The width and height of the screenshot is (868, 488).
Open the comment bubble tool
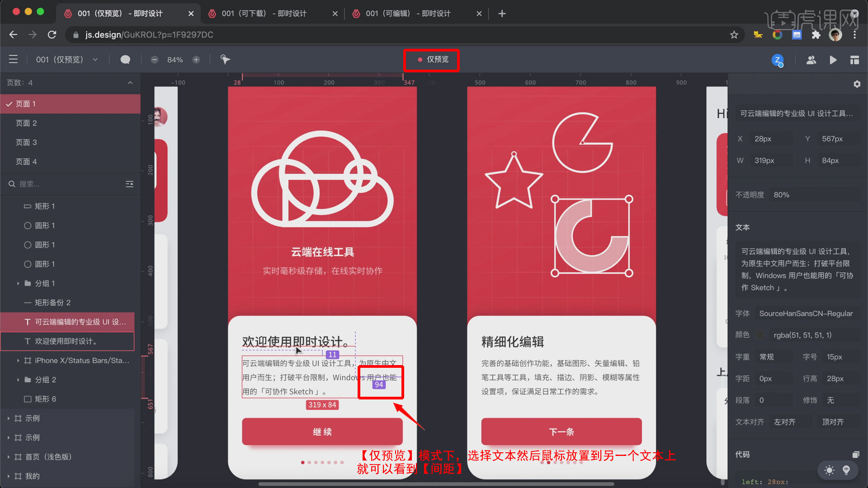point(125,60)
